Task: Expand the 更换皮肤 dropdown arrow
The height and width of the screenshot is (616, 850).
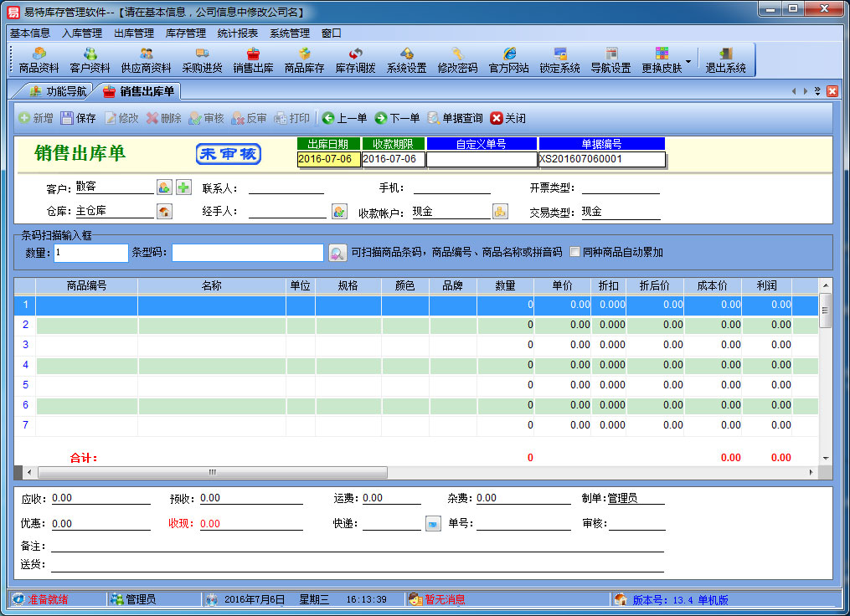Action: click(688, 61)
